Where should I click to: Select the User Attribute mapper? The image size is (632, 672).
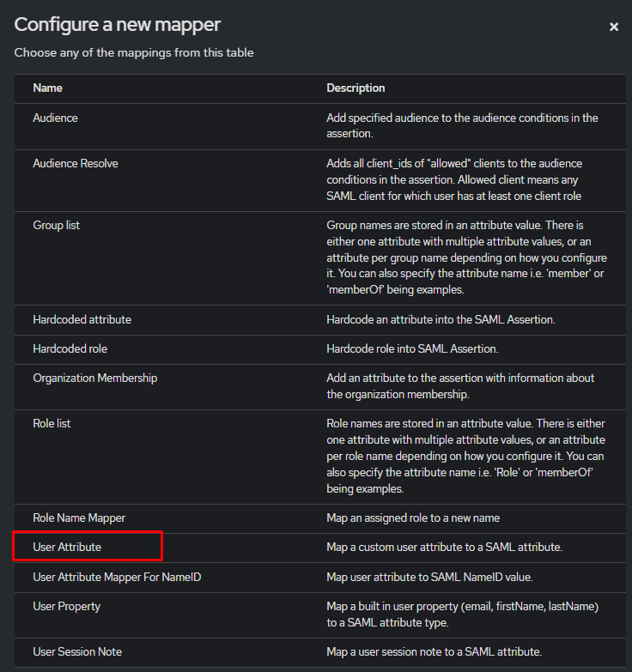point(67,547)
